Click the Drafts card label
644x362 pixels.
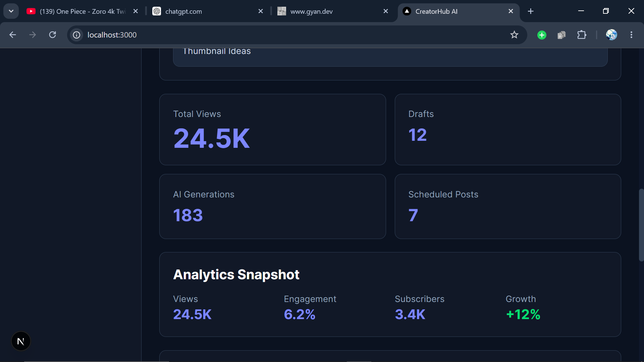coord(421,114)
